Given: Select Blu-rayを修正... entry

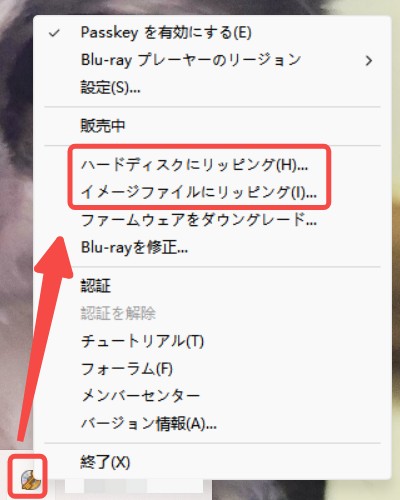Looking at the screenshot, I should (134, 248).
